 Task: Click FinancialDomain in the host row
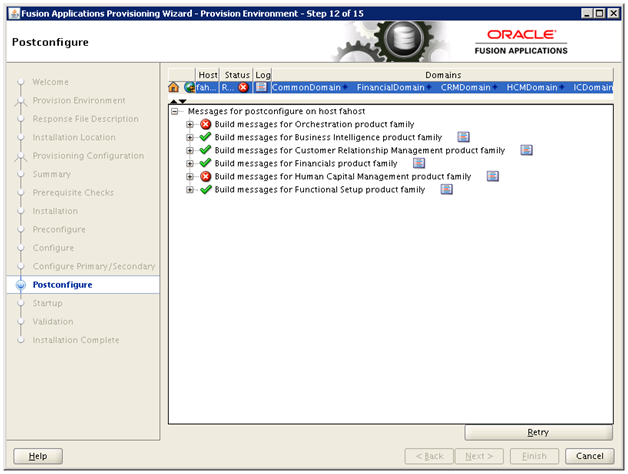click(x=390, y=87)
